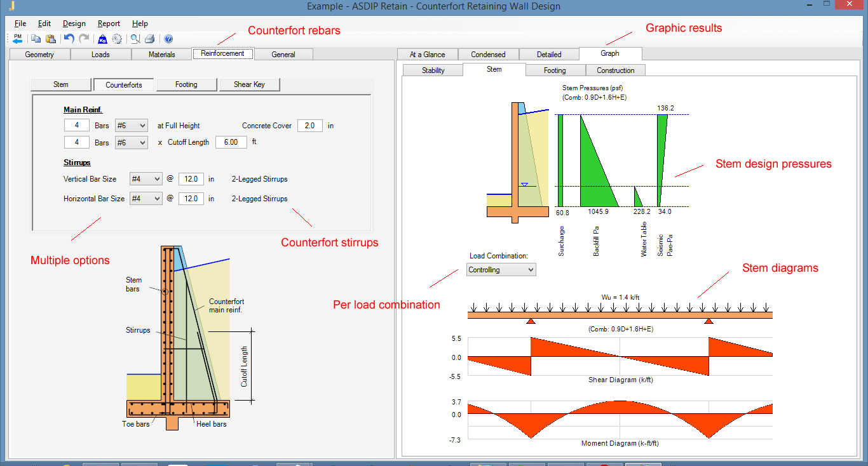Click the Copy toolbar icon
This screenshot has height=466, width=868.
point(36,39)
